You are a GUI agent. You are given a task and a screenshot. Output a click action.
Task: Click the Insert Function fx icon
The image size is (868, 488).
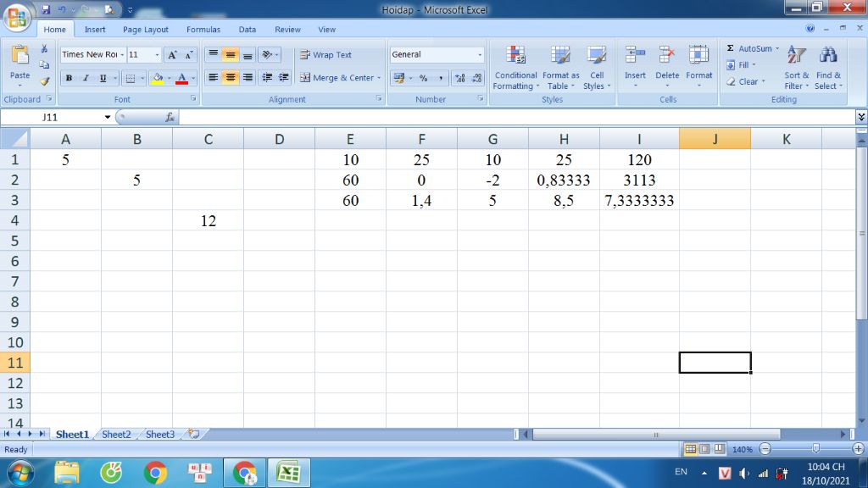click(x=170, y=117)
